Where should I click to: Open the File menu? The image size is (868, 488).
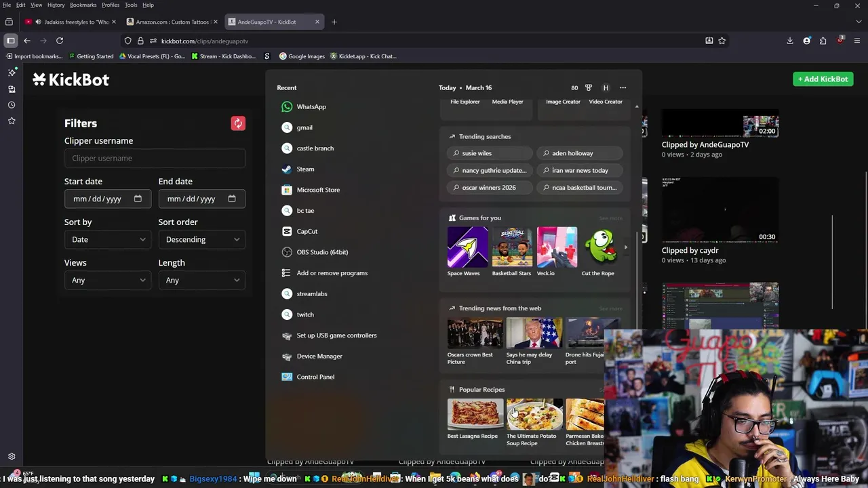[x=7, y=5]
